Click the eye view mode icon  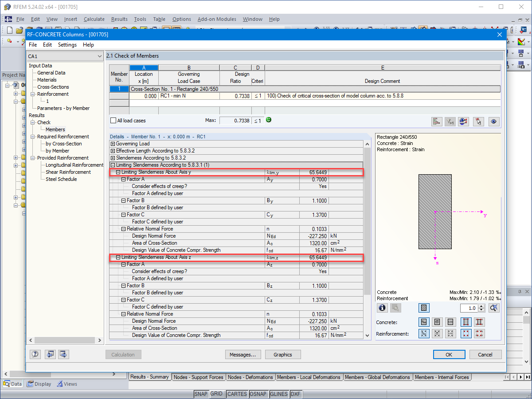point(495,121)
